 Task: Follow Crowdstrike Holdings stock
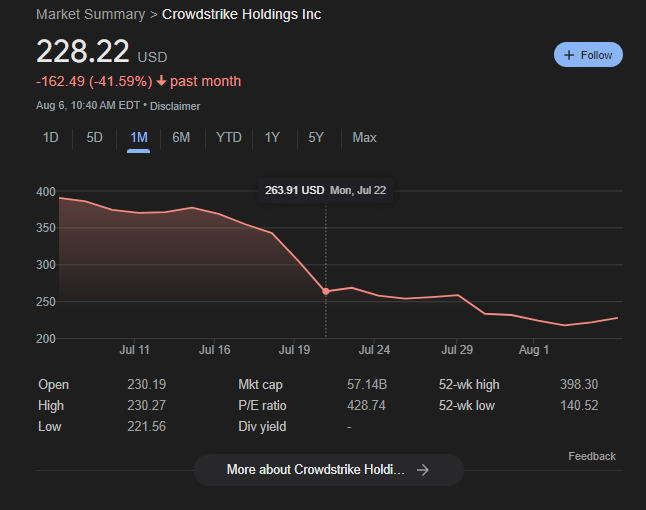588,55
